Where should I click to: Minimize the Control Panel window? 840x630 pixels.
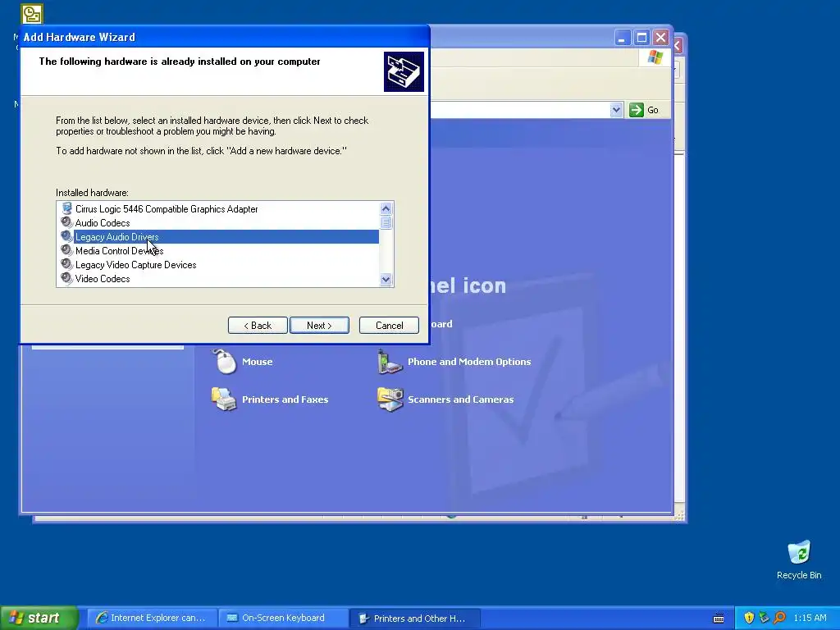(x=622, y=38)
